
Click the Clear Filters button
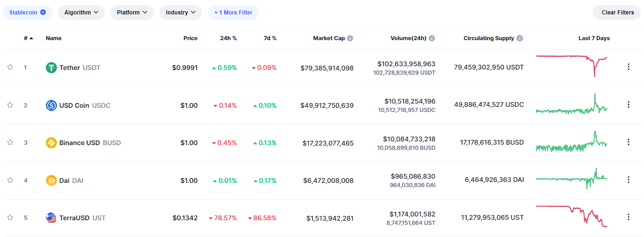click(x=617, y=13)
